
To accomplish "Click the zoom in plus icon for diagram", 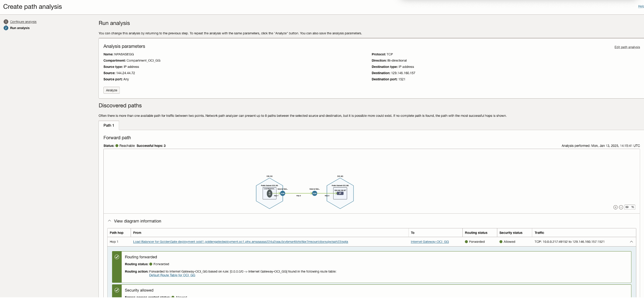I will [x=615, y=207].
